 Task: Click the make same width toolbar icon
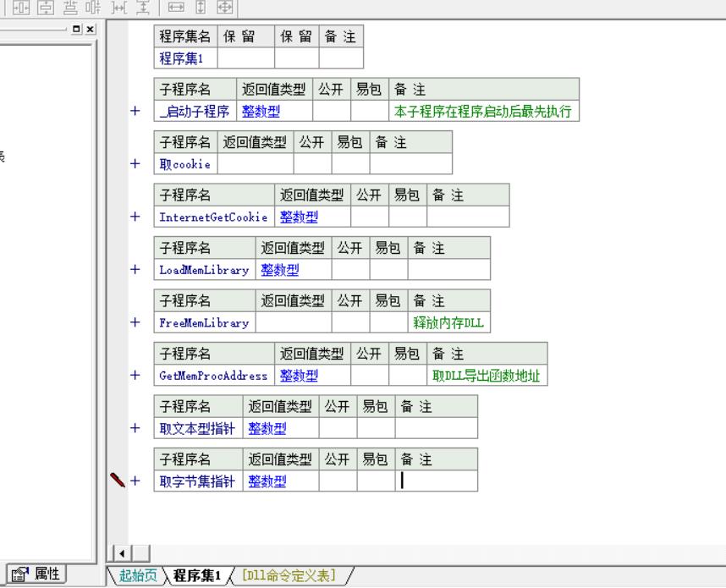(176, 7)
